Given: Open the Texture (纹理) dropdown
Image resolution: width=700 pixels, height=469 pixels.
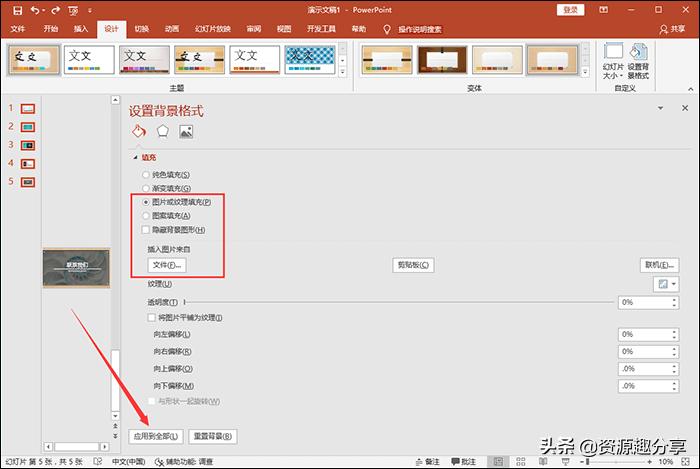Looking at the screenshot, I should [666, 284].
